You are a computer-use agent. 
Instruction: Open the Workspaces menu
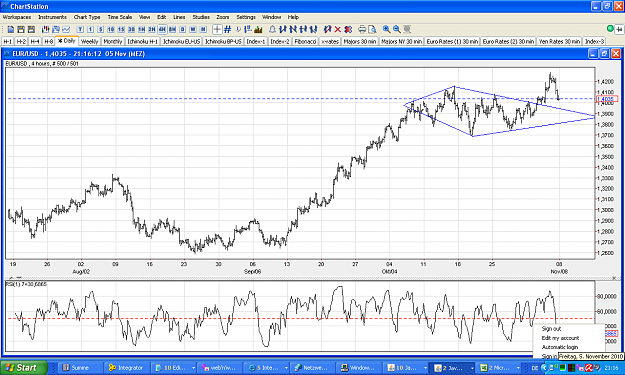pos(17,17)
